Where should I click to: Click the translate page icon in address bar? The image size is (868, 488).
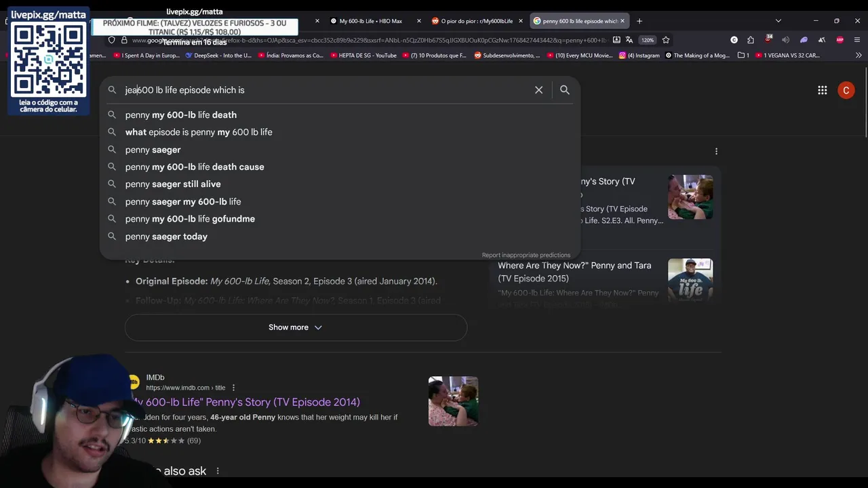[629, 40]
